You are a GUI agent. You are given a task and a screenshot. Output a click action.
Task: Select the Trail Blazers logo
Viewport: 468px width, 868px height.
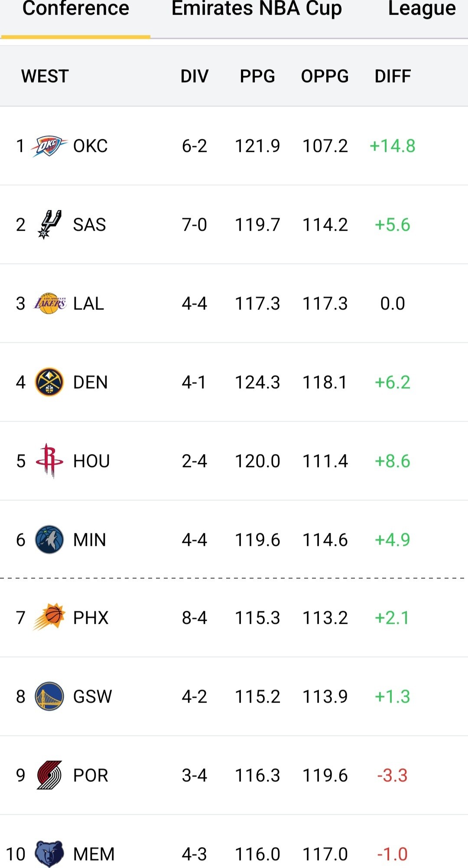coord(49,775)
